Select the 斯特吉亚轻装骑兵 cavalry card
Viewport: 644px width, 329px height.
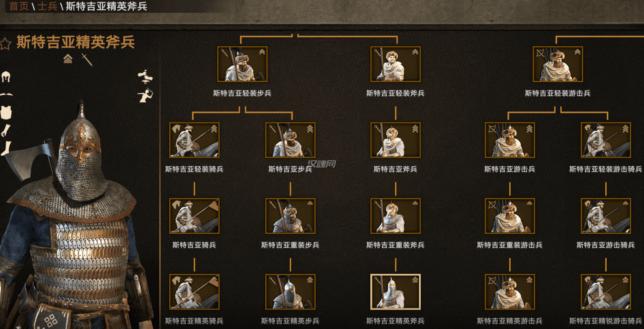click(x=194, y=140)
